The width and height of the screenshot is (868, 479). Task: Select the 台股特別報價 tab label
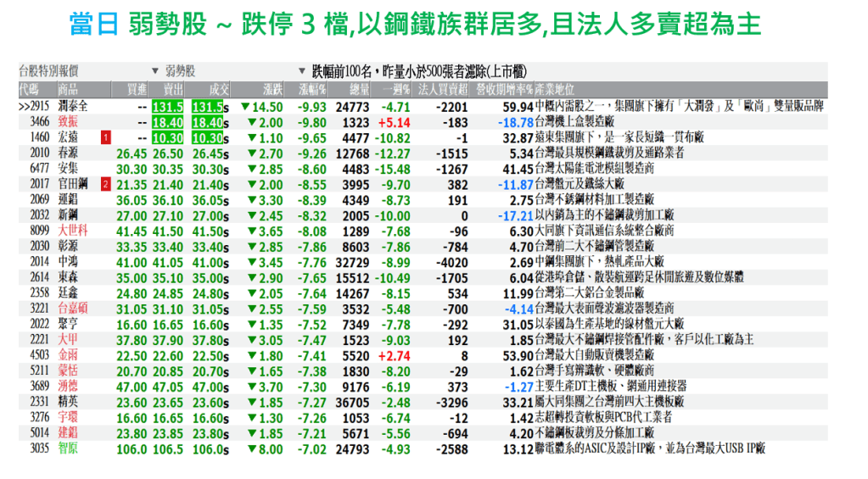pos(51,71)
